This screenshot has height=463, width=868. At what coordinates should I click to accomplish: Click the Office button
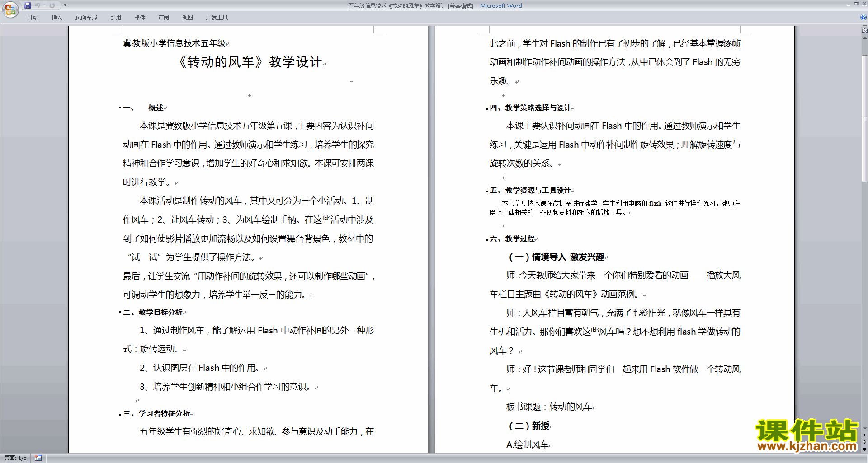[x=10, y=9]
